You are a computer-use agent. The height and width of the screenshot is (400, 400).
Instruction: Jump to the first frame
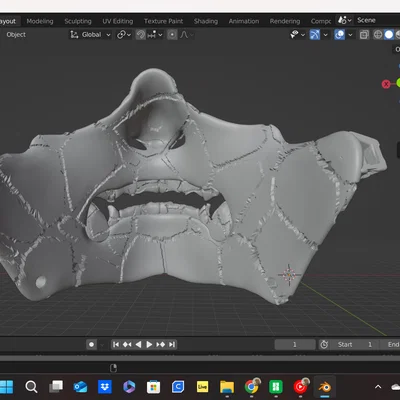(x=116, y=344)
